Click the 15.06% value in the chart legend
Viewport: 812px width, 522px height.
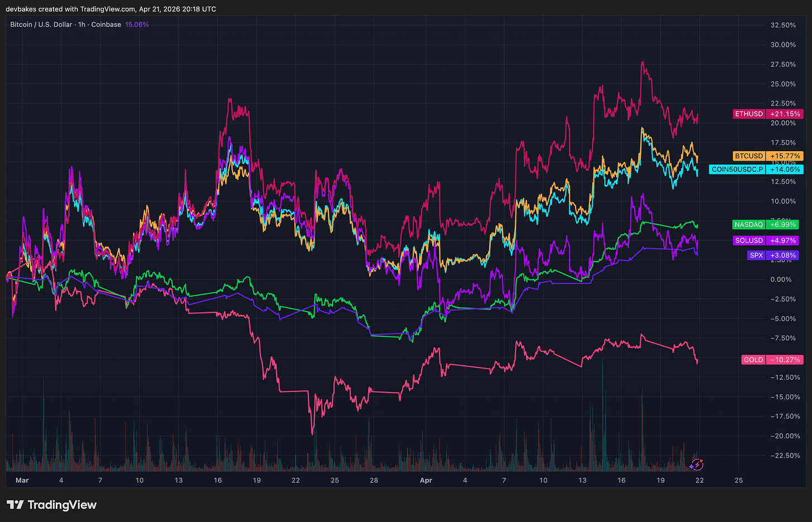coord(137,25)
